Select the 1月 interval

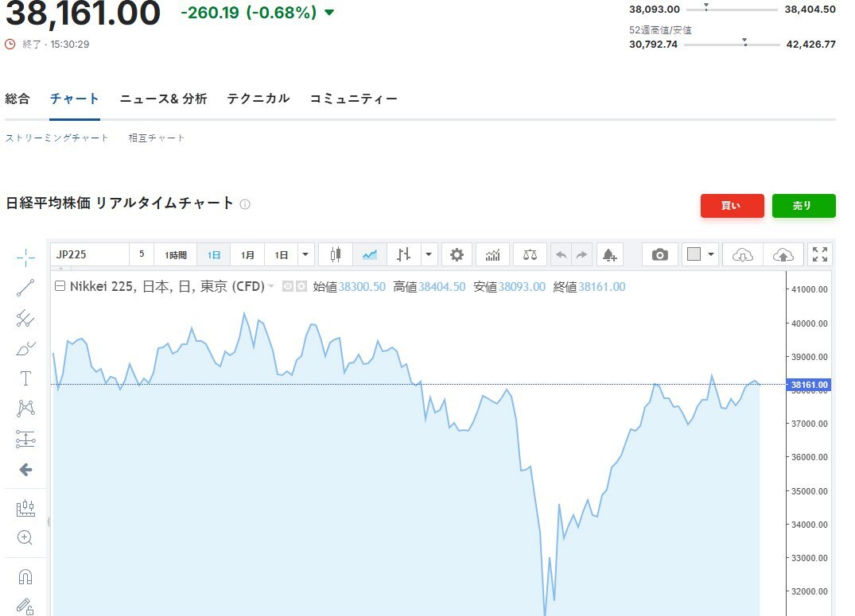click(247, 254)
